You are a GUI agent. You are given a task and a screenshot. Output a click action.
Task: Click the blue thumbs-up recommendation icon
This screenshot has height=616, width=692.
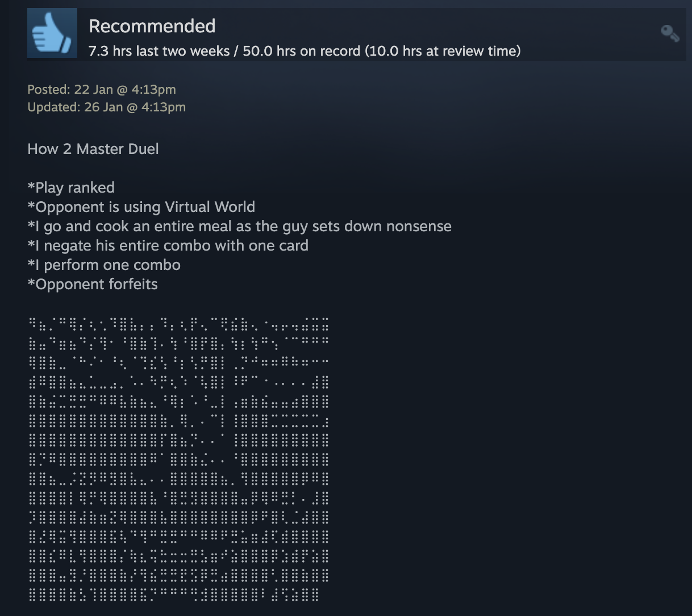52,33
